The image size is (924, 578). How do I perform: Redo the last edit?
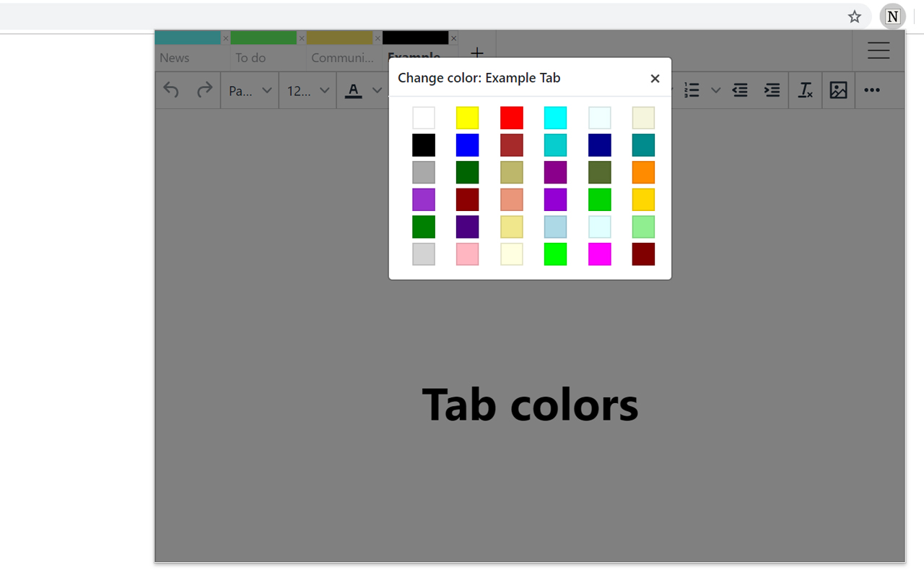pos(204,90)
